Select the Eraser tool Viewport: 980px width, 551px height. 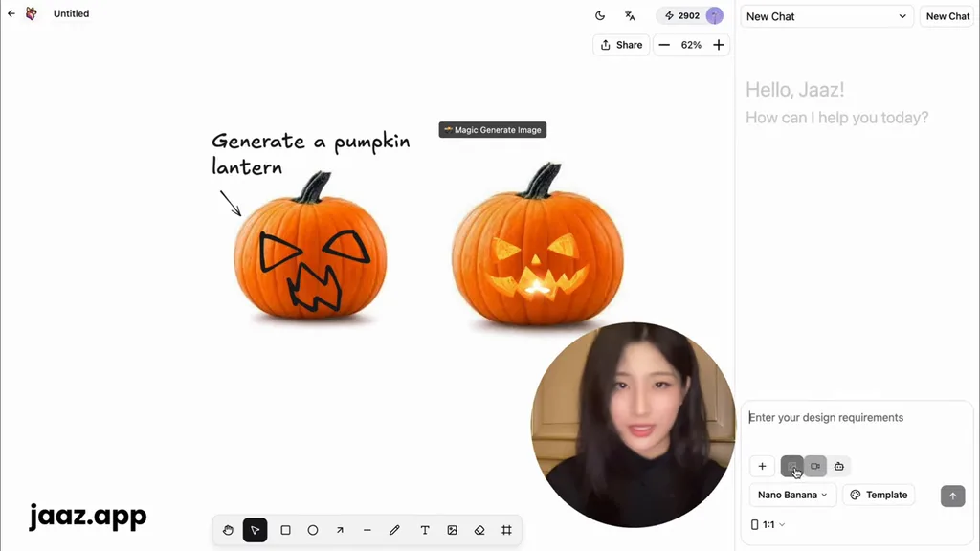pyautogui.click(x=479, y=530)
